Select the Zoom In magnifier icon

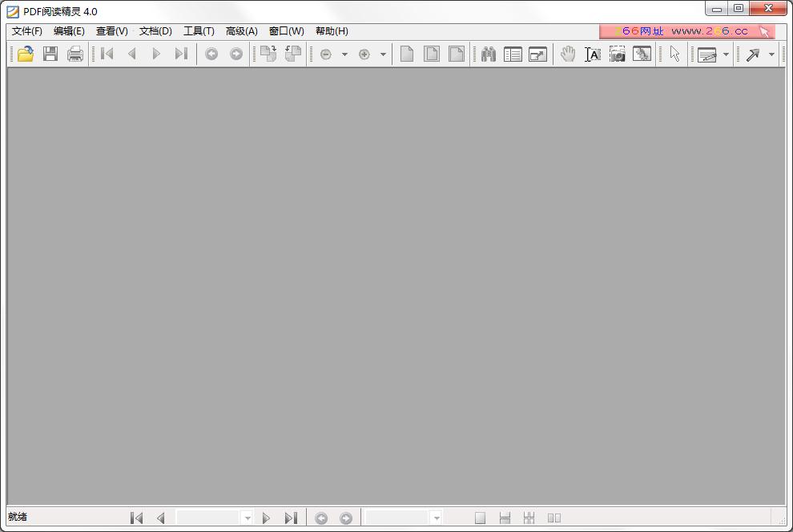pos(364,54)
